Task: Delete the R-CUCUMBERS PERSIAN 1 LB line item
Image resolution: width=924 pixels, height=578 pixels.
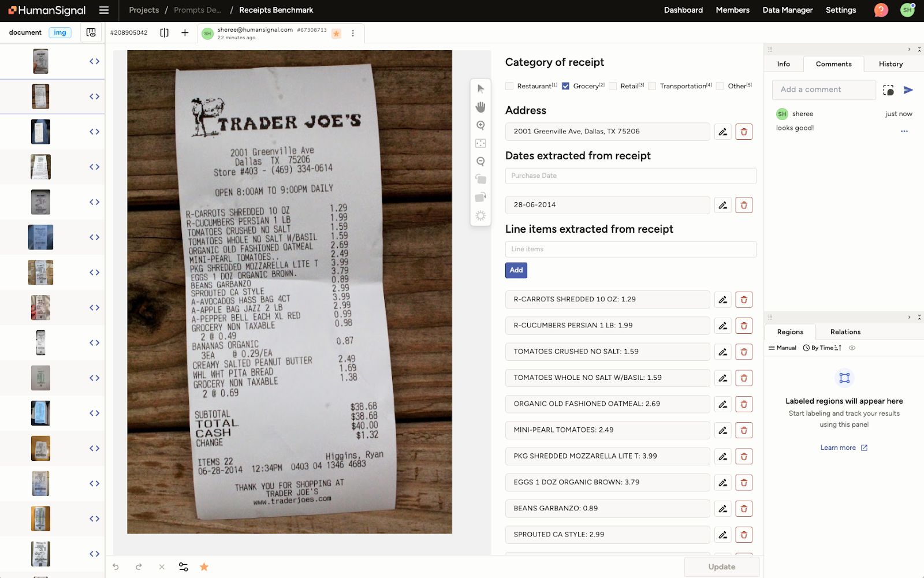Action: point(744,326)
